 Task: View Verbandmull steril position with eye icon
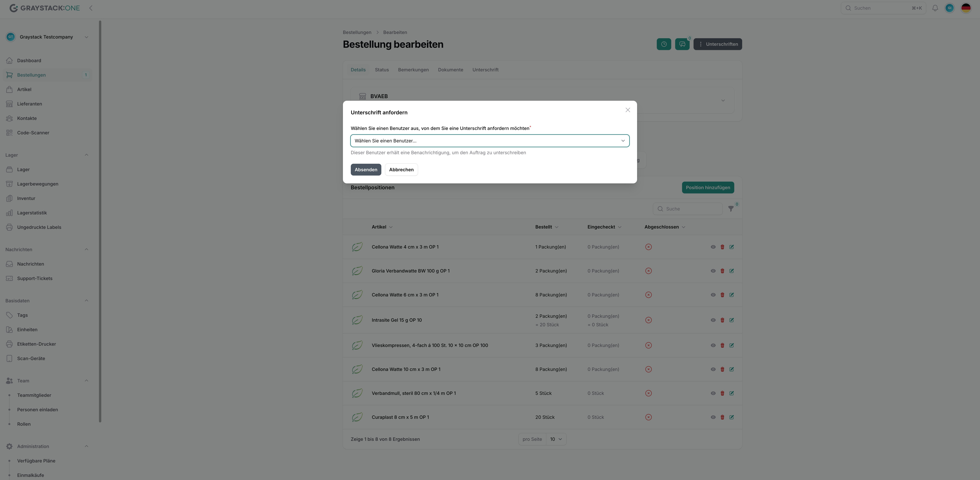[x=713, y=393]
